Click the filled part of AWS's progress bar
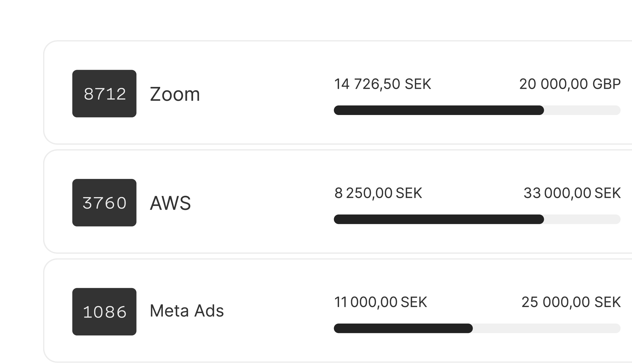This screenshot has height=364, width=632. (439, 219)
